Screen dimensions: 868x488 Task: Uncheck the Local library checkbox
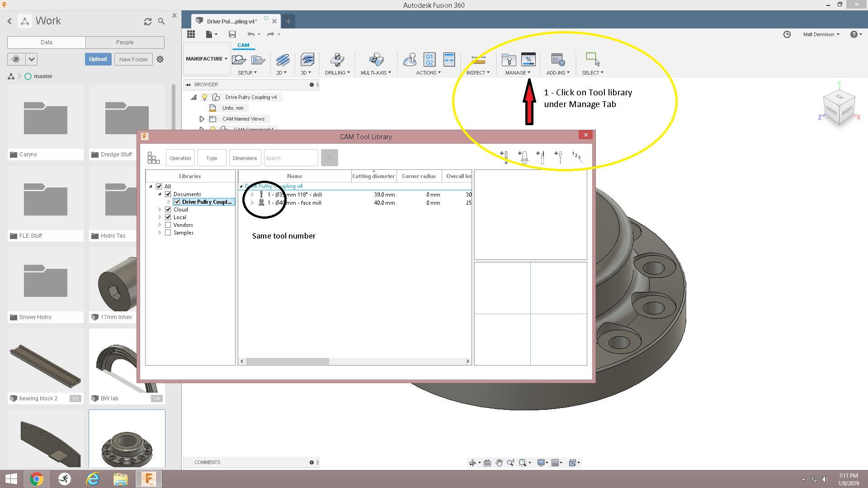(x=168, y=217)
